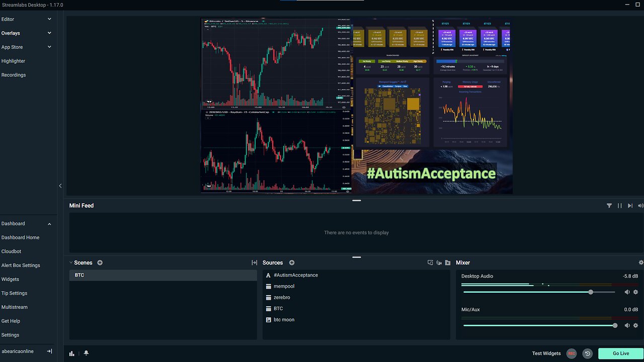Click the Bitcoin chart in preview
The height and width of the screenshot is (362, 644).
click(x=276, y=64)
